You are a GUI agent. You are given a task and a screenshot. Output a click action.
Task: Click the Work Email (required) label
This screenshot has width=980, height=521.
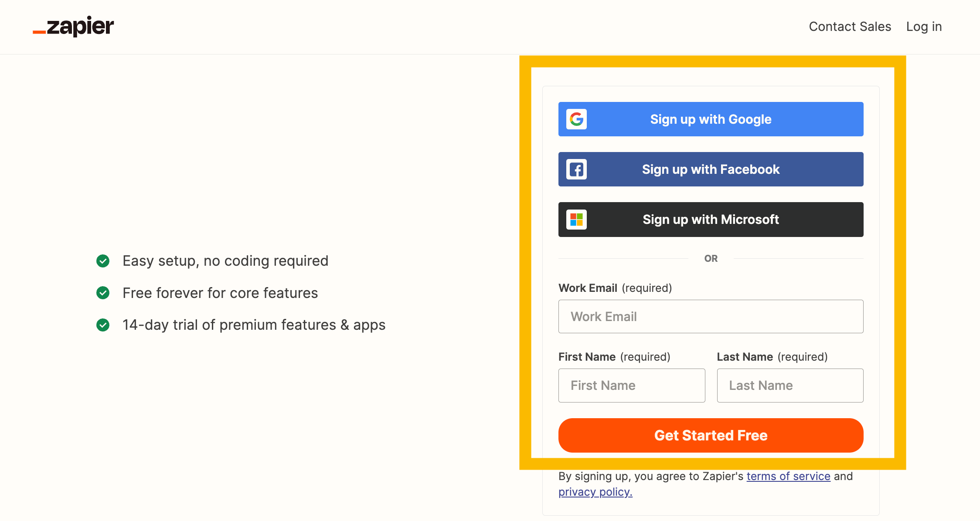coord(615,288)
